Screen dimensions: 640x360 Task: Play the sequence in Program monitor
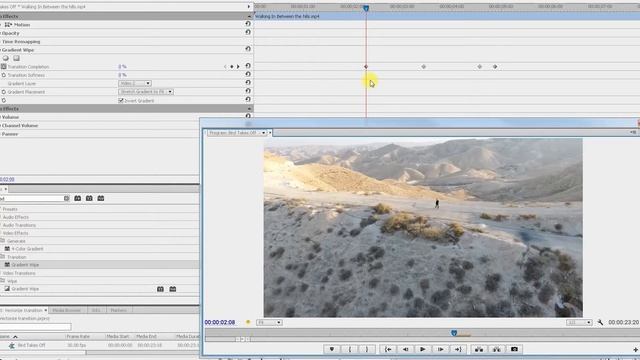click(422, 349)
